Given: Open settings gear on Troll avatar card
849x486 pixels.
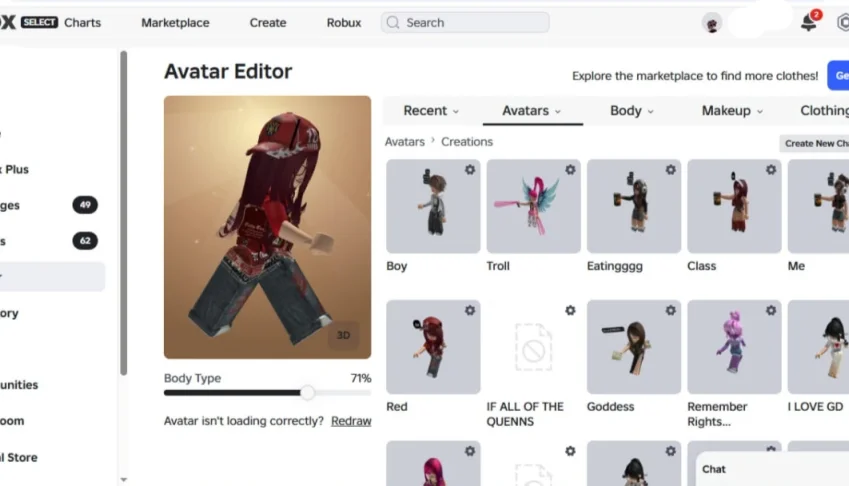Looking at the screenshot, I should tap(570, 170).
